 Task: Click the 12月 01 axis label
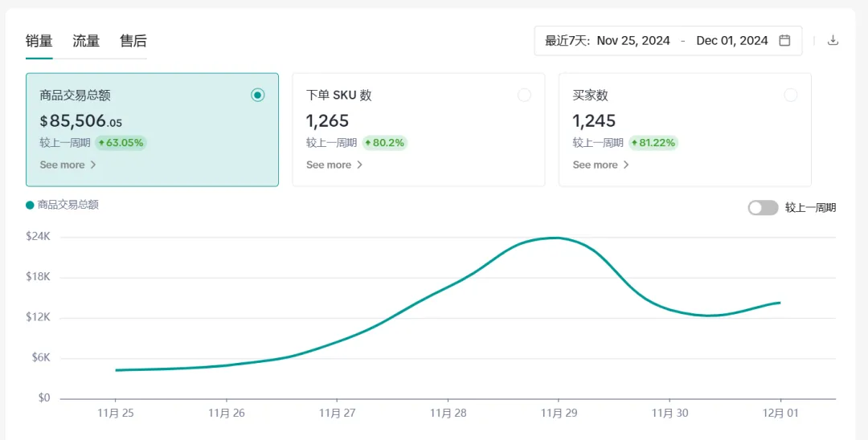point(780,414)
